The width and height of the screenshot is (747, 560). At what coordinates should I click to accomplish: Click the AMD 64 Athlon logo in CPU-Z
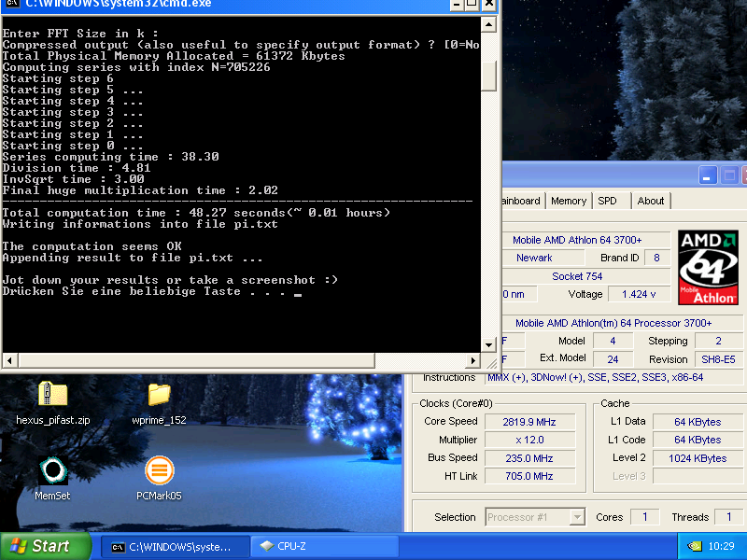tap(708, 268)
